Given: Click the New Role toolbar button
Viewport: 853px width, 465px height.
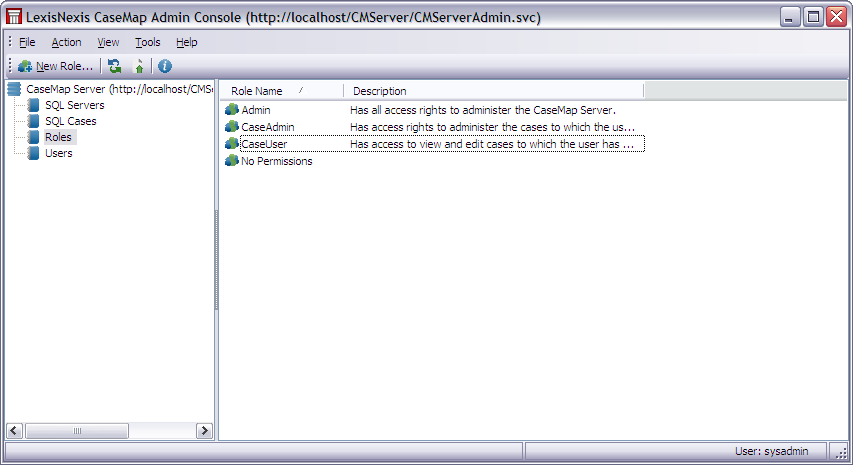Looking at the screenshot, I should click(55, 66).
